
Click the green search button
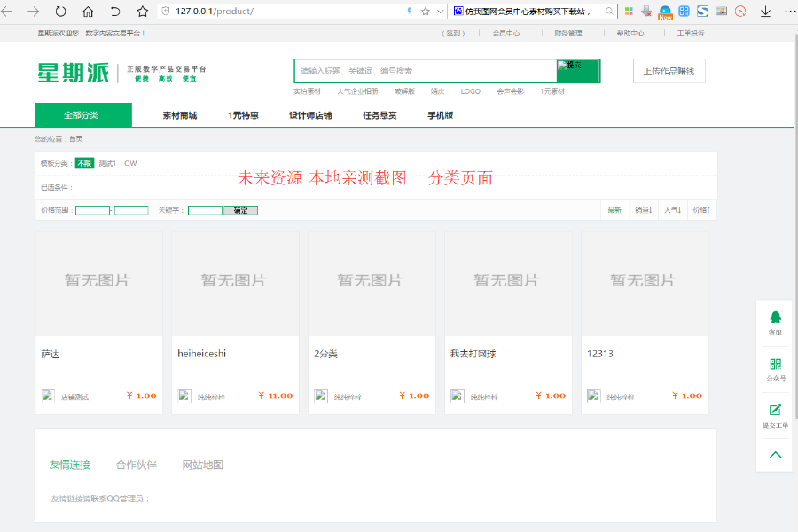[x=577, y=71]
